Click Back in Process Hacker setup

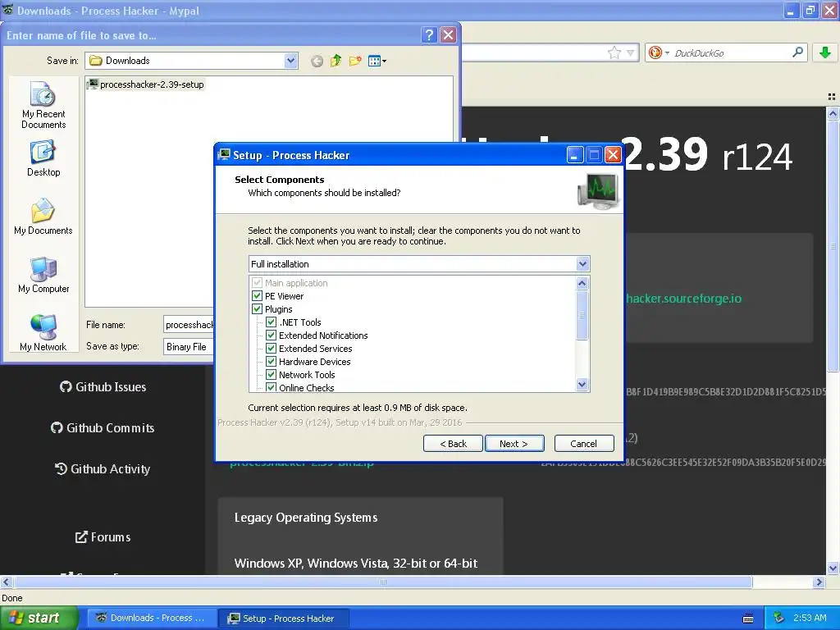pyautogui.click(x=453, y=444)
